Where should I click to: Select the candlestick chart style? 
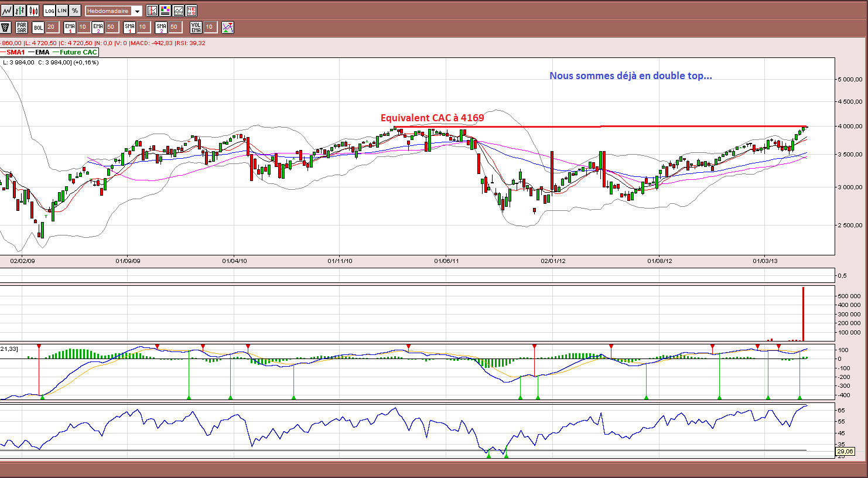coord(33,11)
